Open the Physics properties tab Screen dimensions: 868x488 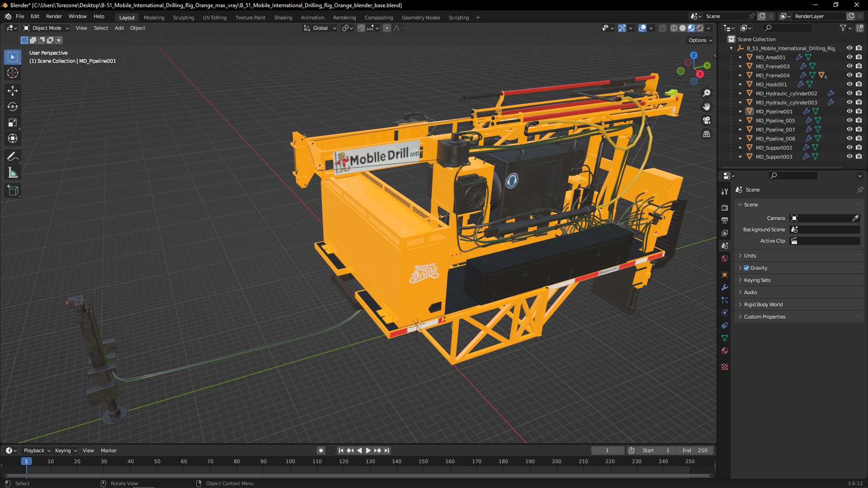point(725,313)
